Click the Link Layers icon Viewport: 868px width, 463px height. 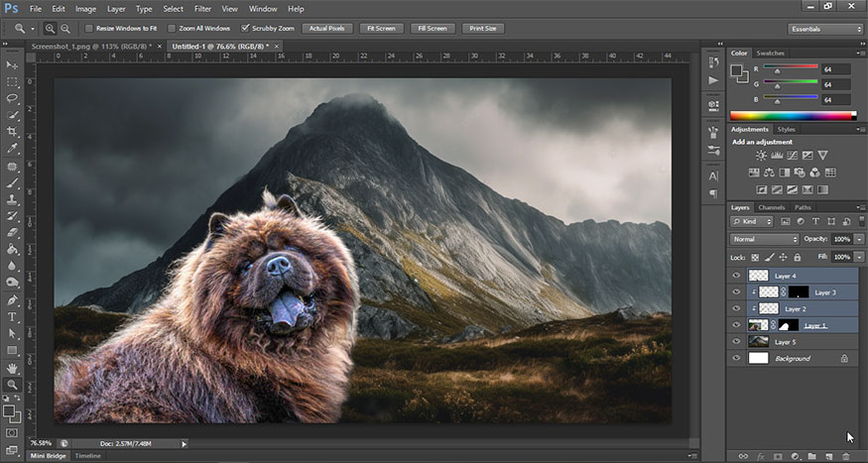point(743,456)
